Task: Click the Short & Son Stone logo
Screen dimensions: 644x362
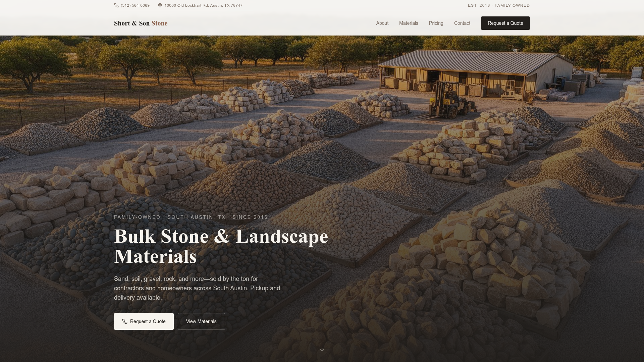Action: 141,23
